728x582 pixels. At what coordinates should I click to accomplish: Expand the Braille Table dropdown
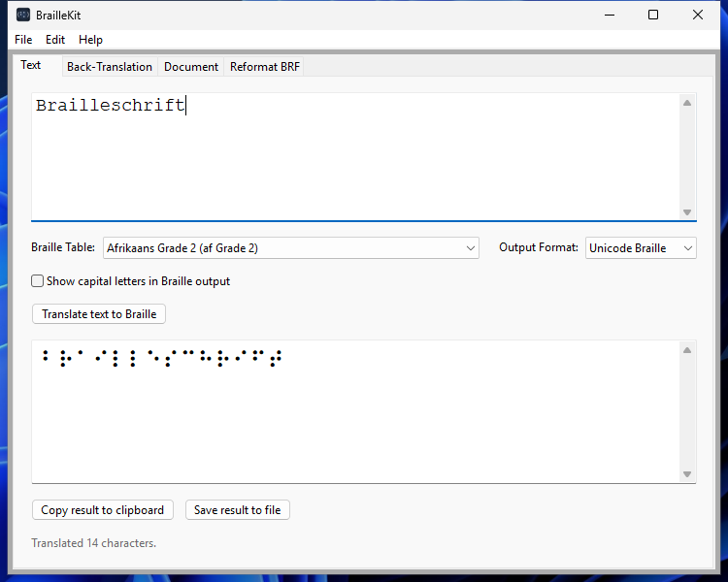click(291, 248)
